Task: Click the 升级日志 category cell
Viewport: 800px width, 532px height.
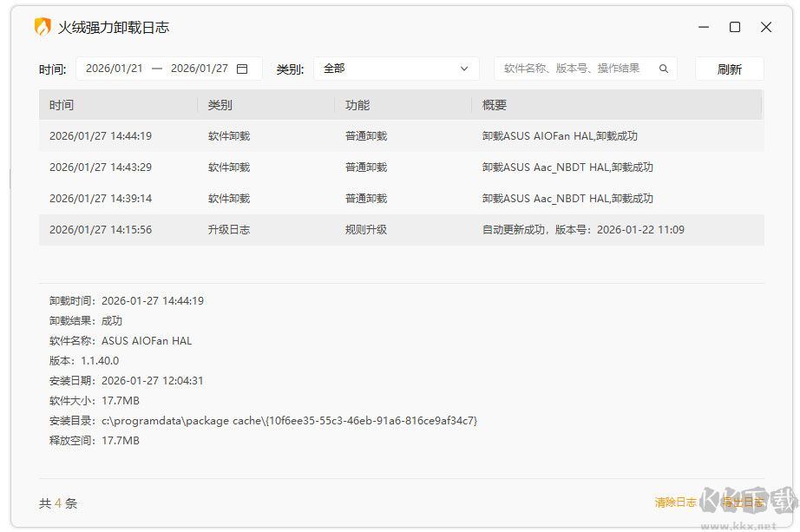Action: (228, 230)
